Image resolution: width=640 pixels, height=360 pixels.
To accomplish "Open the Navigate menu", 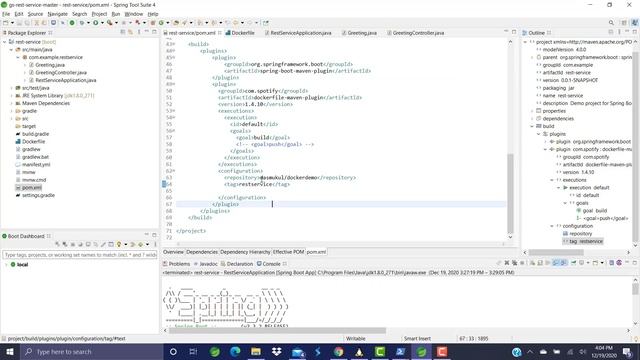I will [58, 14].
